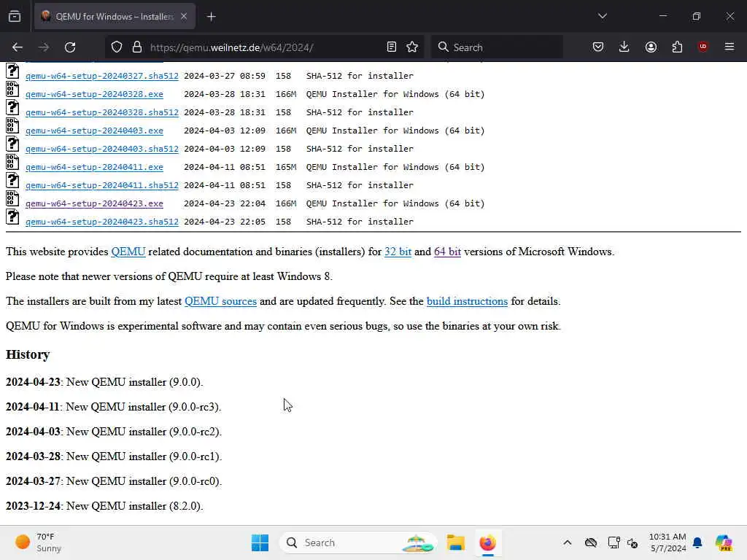Go back to the previous page
Image resolution: width=747 pixels, height=560 pixels.
click(18, 47)
